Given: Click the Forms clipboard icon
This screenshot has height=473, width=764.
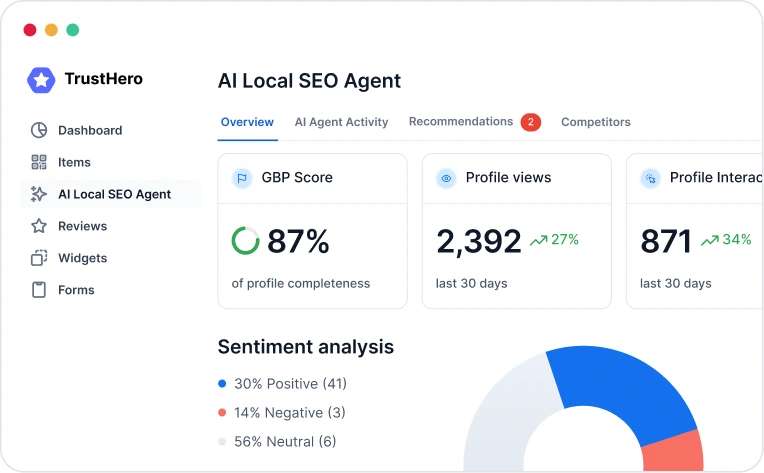Looking at the screenshot, I should 39,290.
